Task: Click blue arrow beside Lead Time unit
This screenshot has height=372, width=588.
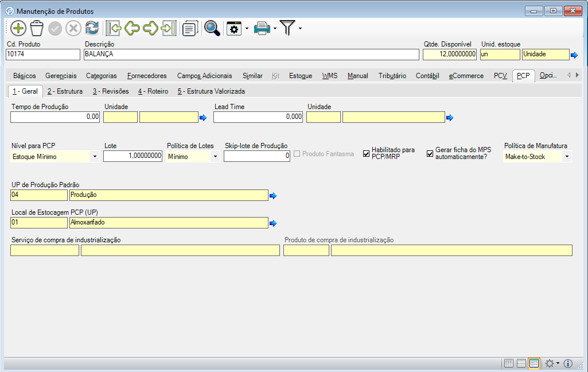Action: [x=450, y=118]
